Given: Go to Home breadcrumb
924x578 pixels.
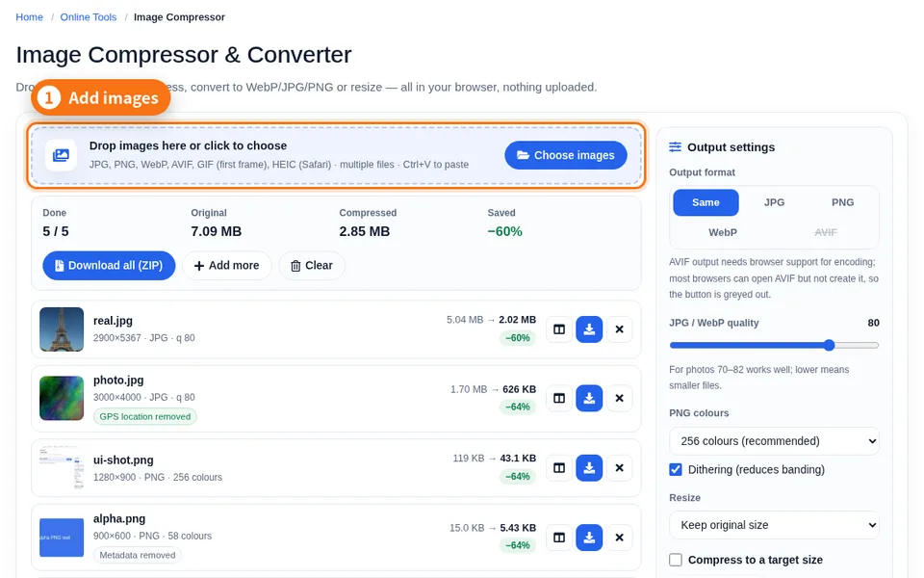Looking at the screenshot, I should point(30,17).
